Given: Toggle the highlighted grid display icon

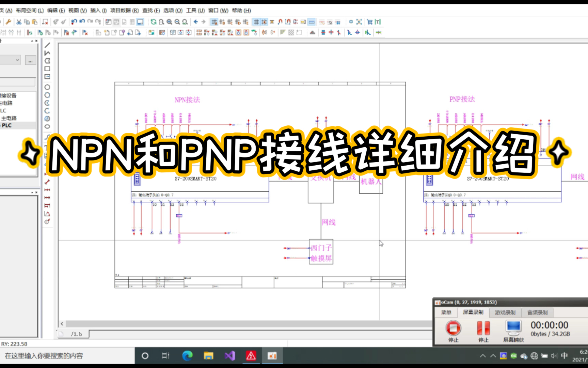Looking at the screenshot, I should pyautogui.click(x=256, y=22).
